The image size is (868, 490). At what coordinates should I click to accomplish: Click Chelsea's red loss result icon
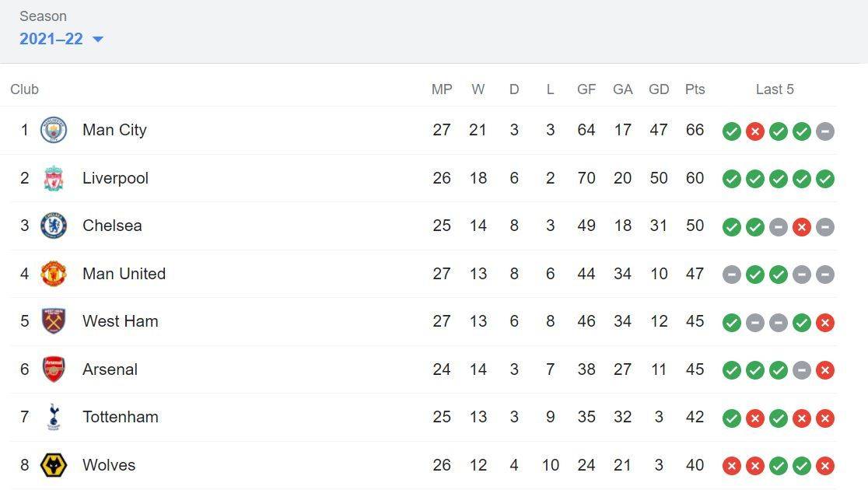click(802, 227)
